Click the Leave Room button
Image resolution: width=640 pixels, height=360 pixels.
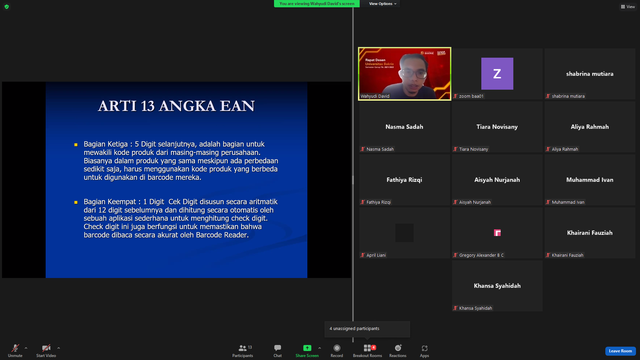(620, 351)
